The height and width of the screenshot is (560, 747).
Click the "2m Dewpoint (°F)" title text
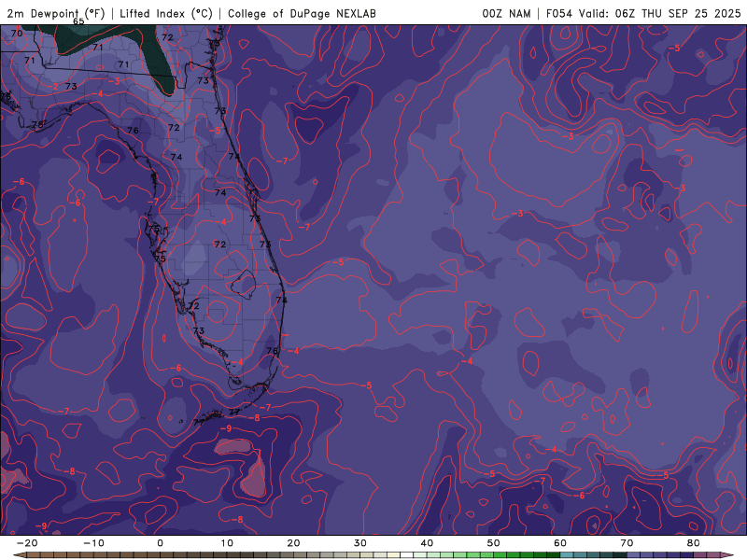point(56,13)
